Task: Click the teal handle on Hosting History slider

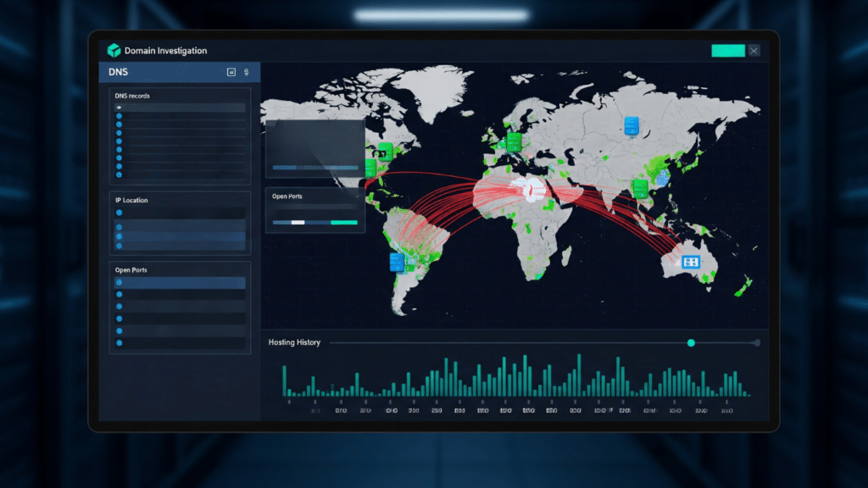Action: 691,342
